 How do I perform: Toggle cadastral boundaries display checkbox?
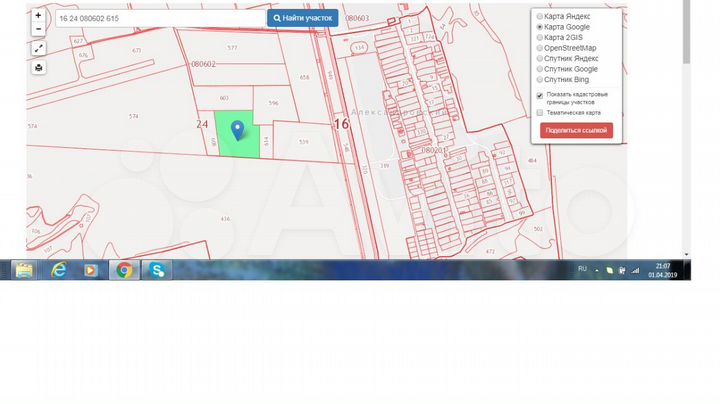tap(540, 95)
